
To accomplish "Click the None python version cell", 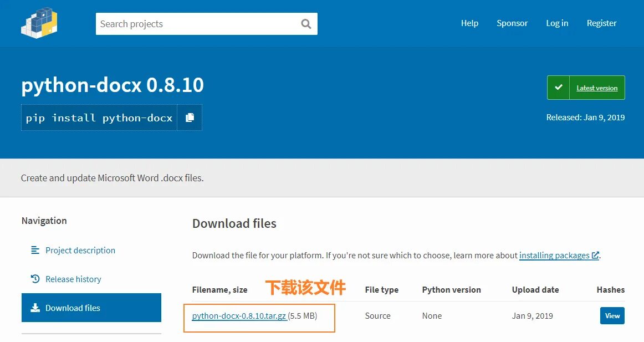I will click(x=432, y=316).
